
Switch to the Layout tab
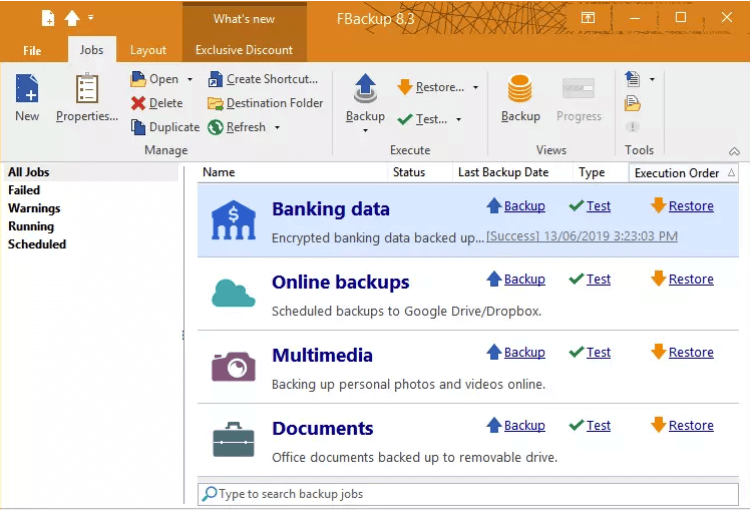148,50
